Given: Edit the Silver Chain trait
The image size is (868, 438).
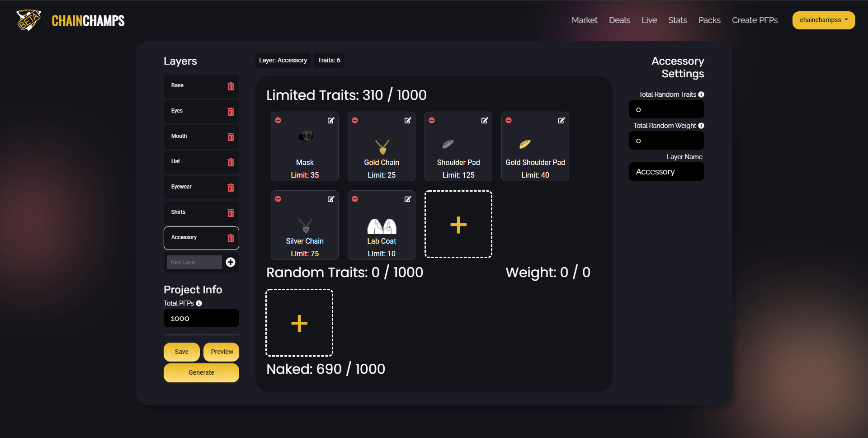Looking at the screenshot, I should 331,199.
